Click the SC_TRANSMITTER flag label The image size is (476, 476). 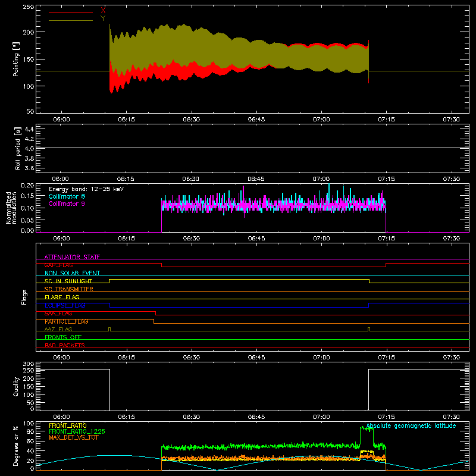(x=68, y=289)
